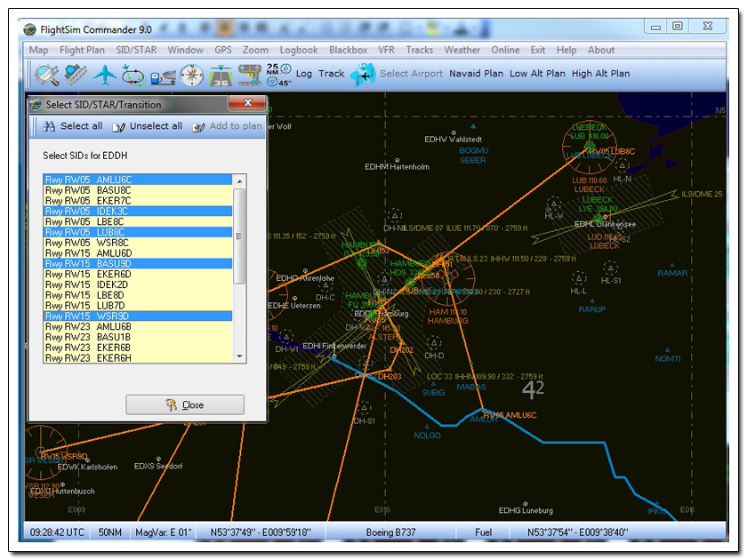Click the SID list scroll down arrow
This screenshot has height=560, width=747.
(x=239, y=356)
